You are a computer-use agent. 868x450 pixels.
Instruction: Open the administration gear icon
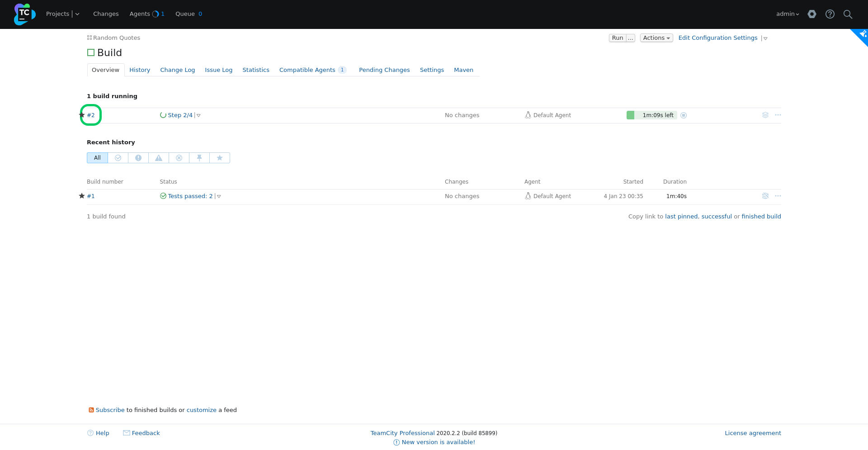point(812,14)
